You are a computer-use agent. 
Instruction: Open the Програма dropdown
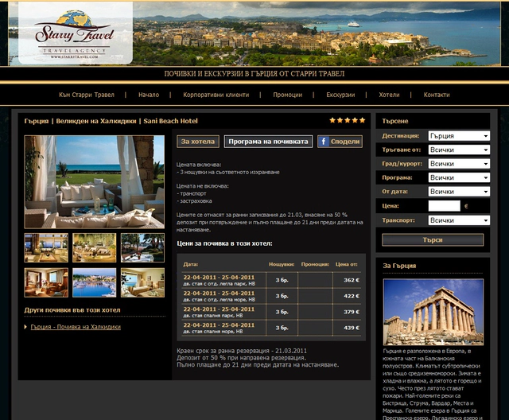pyautogui.click(x=459, y=178)
